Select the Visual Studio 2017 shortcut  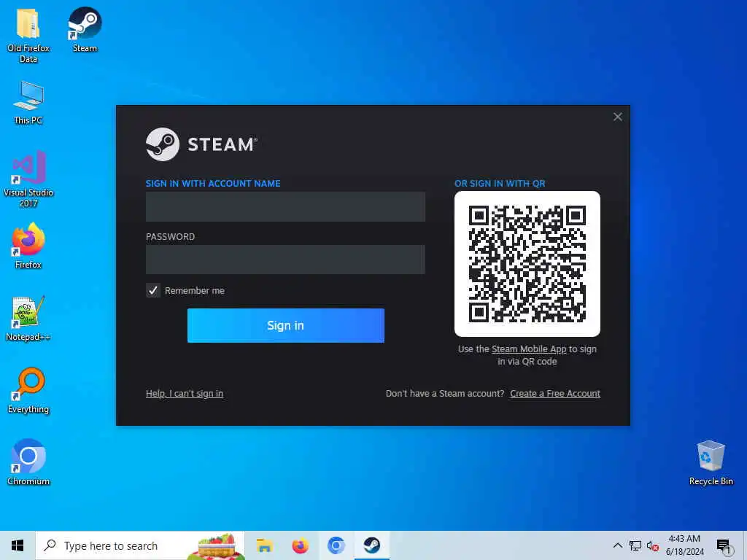click(28, 179)
